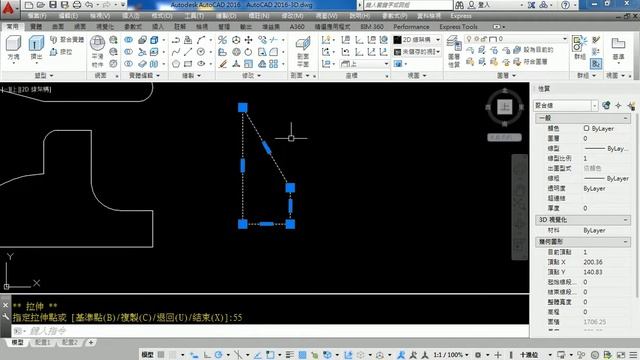Click the Customization menu icon in status bar
Image resolution: width=640 pixels, height=360 pixels.
click(633, 355)
